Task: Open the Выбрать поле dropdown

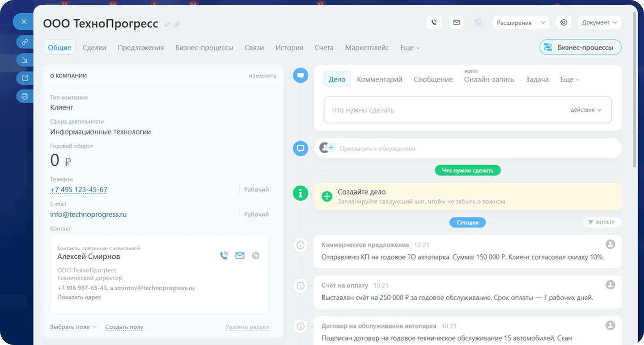Action: 73,327
